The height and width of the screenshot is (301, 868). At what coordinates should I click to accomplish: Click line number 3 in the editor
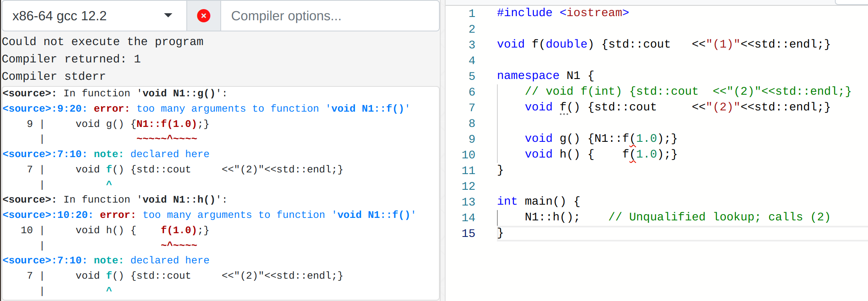(x=471, y=44)
